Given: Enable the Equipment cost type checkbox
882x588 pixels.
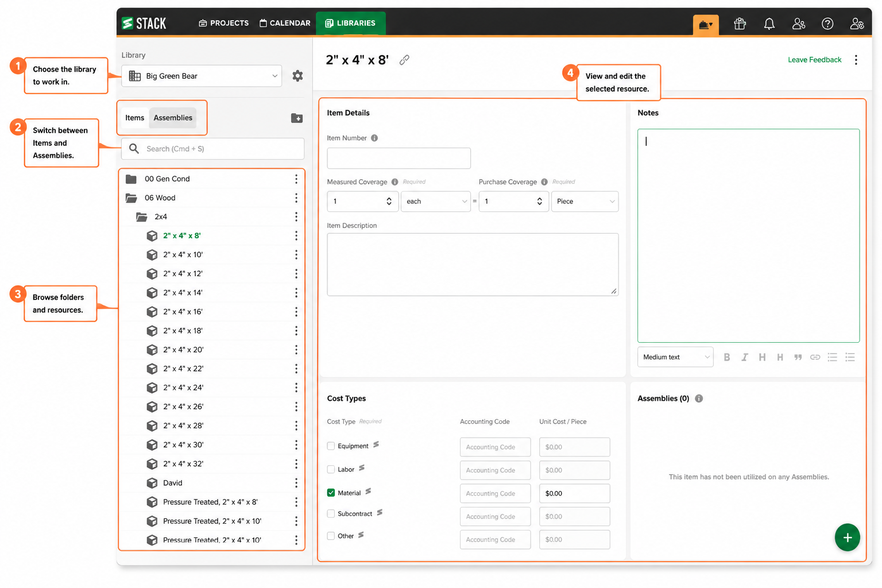Looking at the screenshot, I should 331,446.
